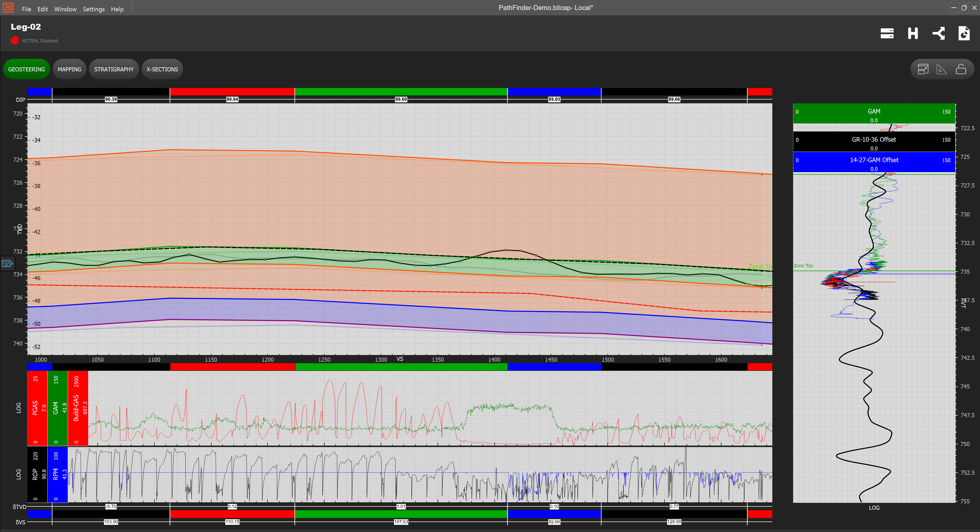Select the black ROP log track header

pyautogui.click(x=37, y=474)
